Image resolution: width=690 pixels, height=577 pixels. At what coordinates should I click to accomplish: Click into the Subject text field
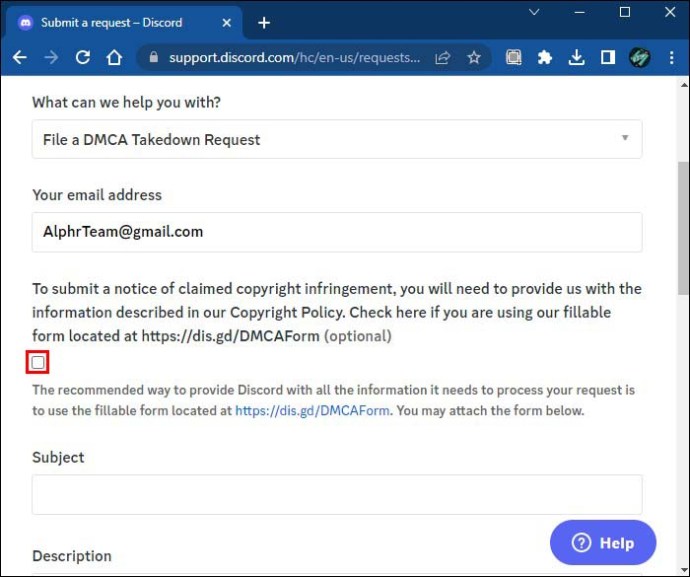[336, 495]
